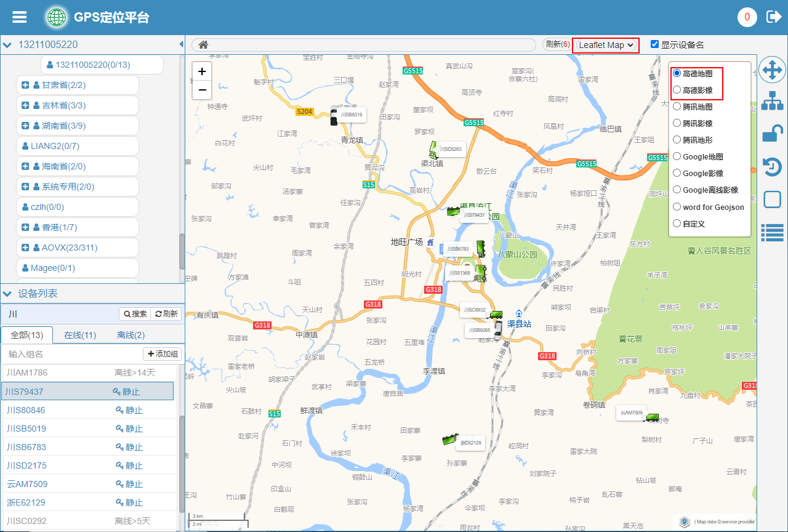Click the four-arrow pan tool icon
Viewport: 788px width, 532px height.
(x=772, y=70)
